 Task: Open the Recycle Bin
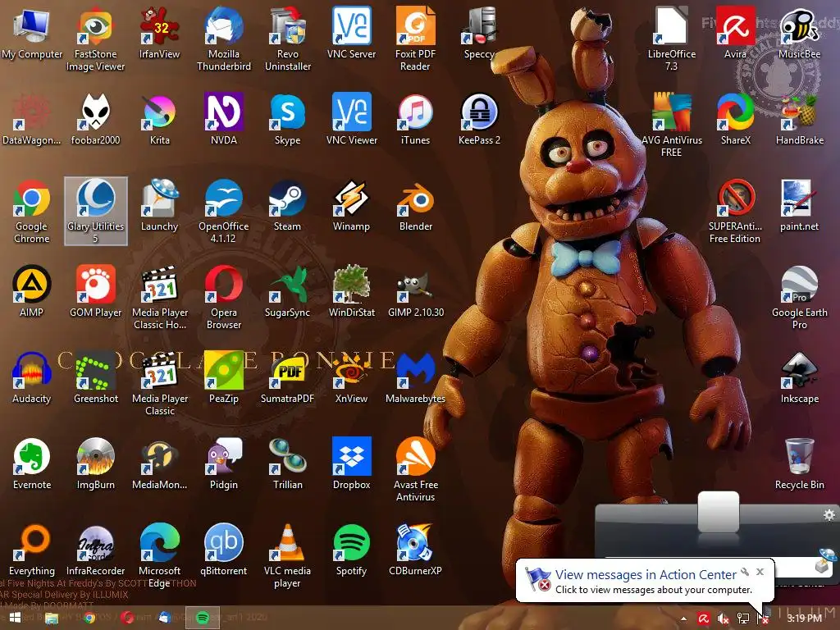[799, 464]
